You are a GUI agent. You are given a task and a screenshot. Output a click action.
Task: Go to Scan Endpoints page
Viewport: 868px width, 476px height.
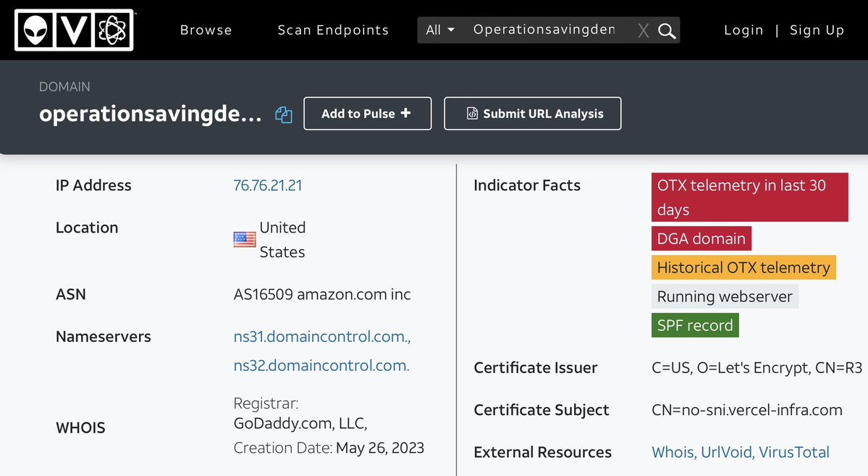333,30
